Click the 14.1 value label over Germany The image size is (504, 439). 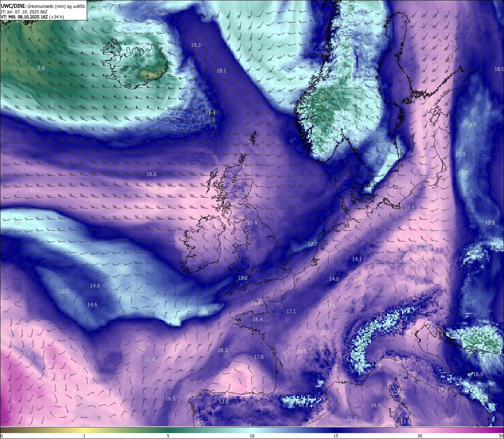(x=357, y=259)
